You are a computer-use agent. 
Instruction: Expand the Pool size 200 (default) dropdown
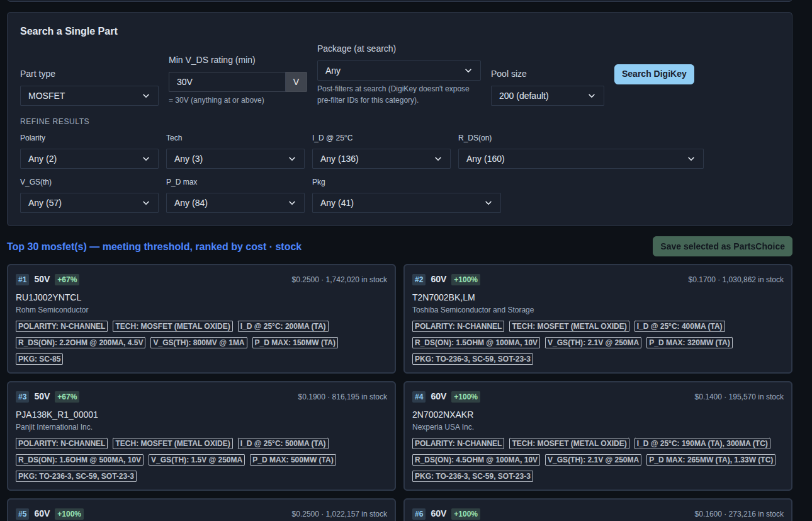[x=548, y=96]
